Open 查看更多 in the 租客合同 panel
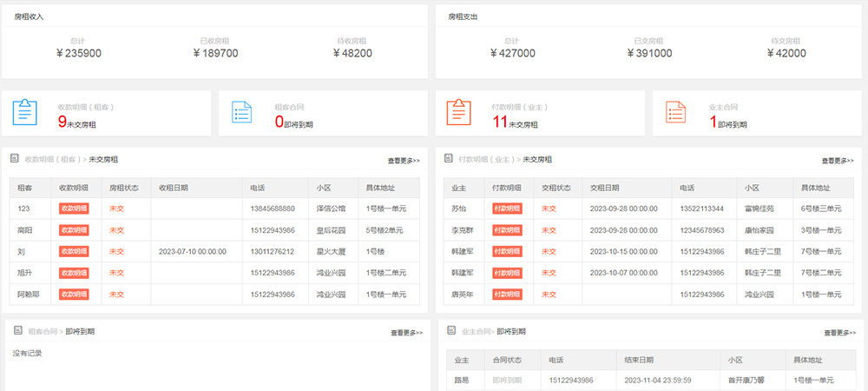The width and height of the screenshot is (868, 391). [x=406, y=333]
